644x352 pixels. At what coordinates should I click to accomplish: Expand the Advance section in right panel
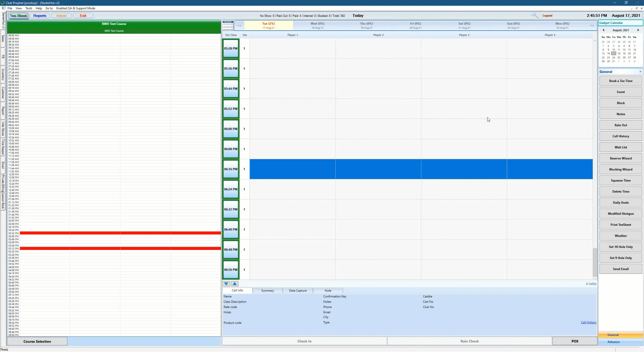pos(613,342)
